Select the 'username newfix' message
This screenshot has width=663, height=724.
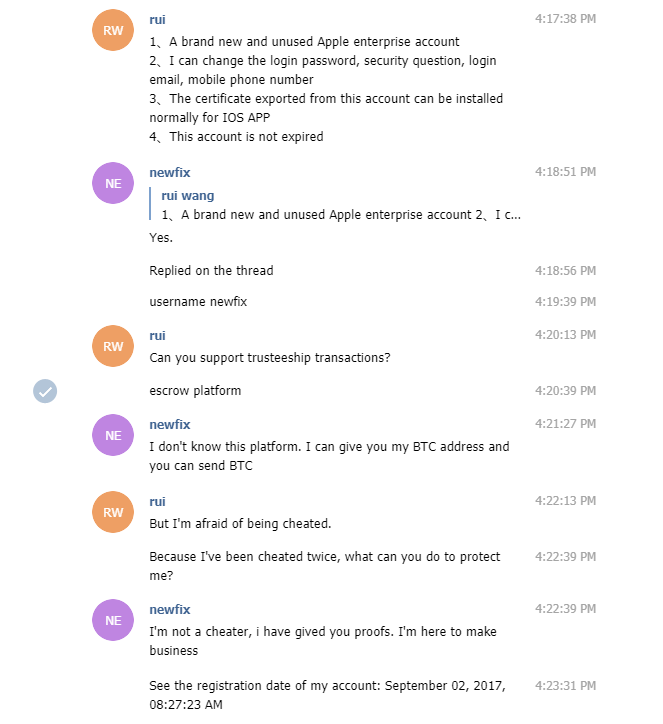198,302
